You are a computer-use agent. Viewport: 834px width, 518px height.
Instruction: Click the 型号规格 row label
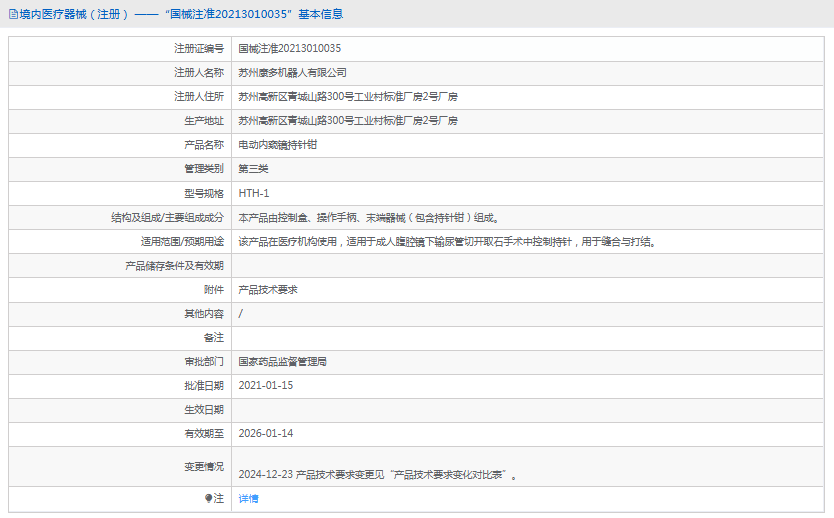click(204, 193)
